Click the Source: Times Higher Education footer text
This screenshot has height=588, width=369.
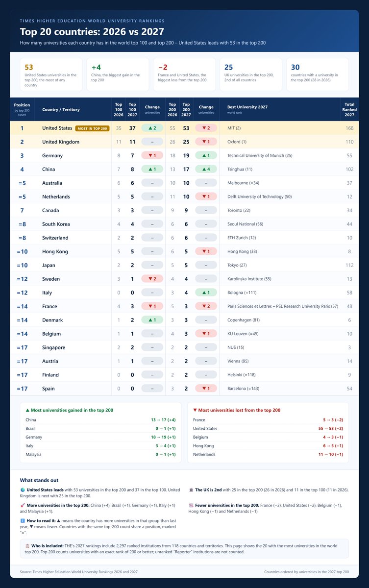click(x=79, y=572)
